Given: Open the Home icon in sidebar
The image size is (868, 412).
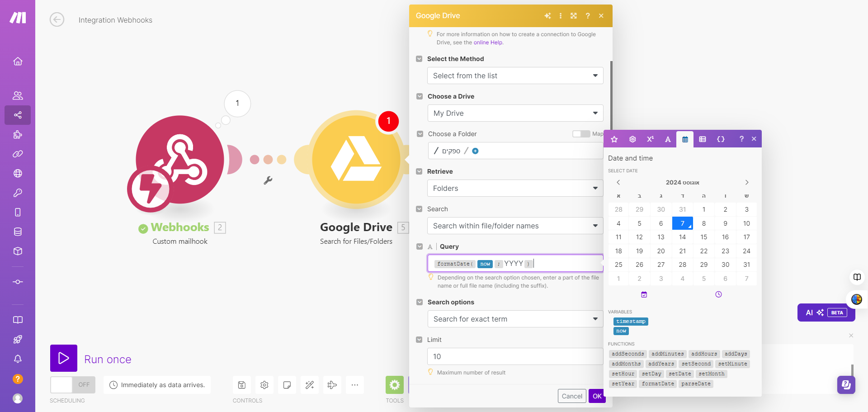Looking at the screenshot, I should tap(18, 61).
